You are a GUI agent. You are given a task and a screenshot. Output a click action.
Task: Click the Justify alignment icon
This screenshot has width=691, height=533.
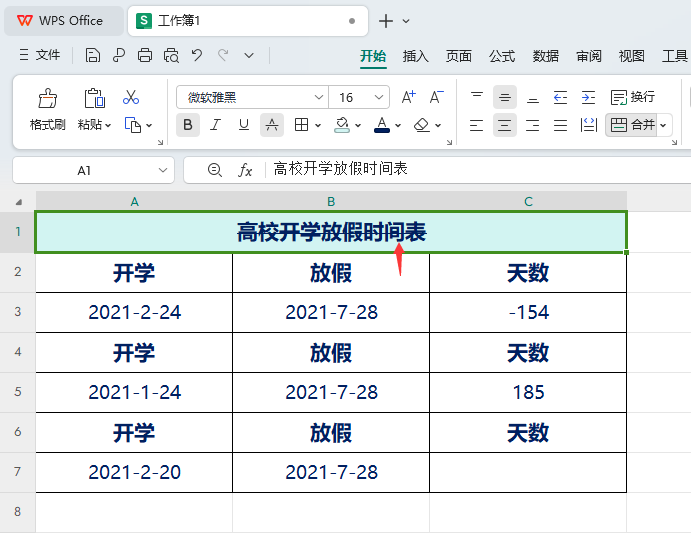pos(561,125)
